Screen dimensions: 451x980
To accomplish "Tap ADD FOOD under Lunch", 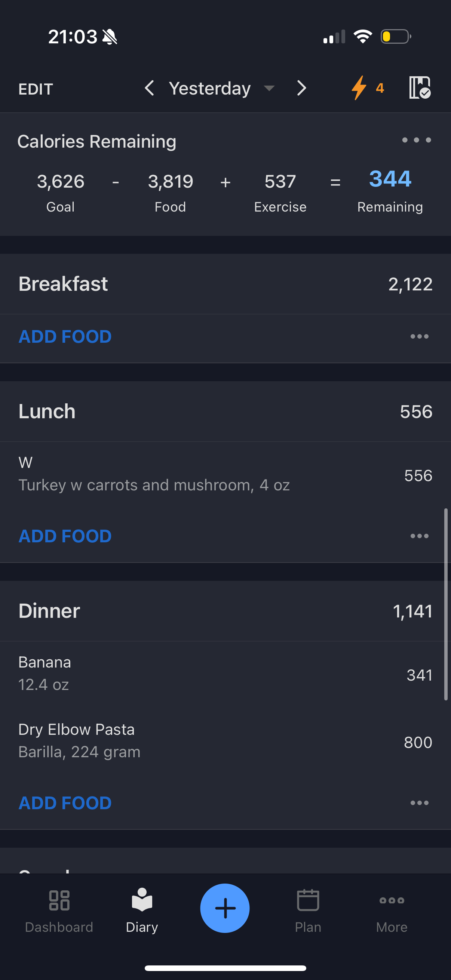I will click(65, 536).
